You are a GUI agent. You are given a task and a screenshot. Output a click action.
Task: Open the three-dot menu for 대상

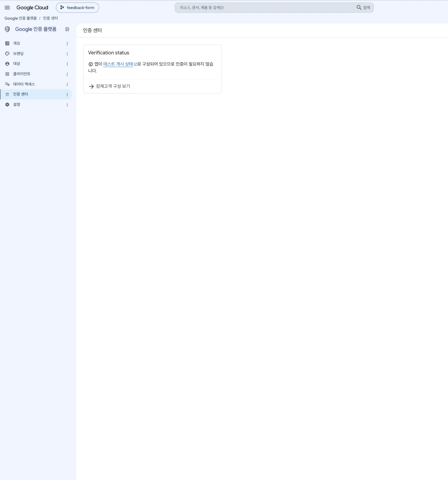(67, 64)
